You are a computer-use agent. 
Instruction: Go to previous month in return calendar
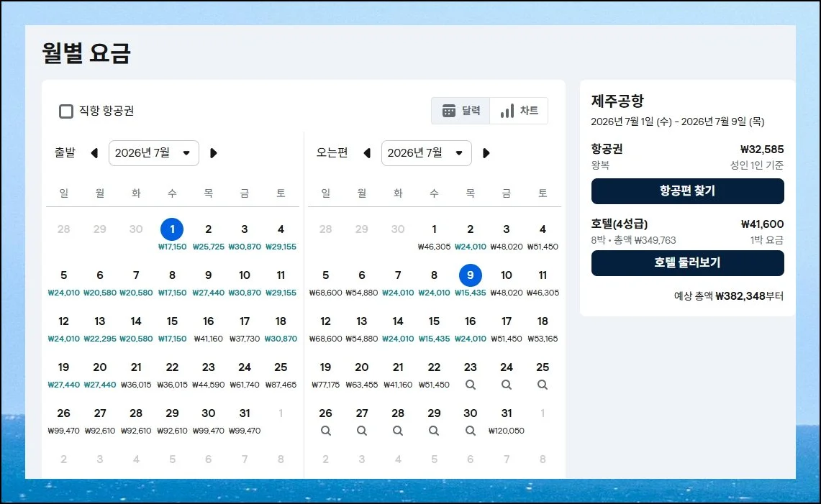click(367, 153)
